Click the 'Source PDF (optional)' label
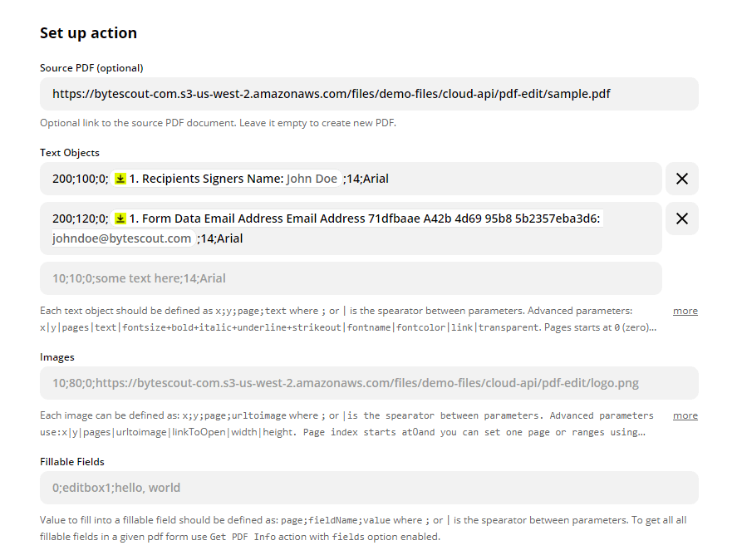Screen dimensions: 737x560 point(91,68)
